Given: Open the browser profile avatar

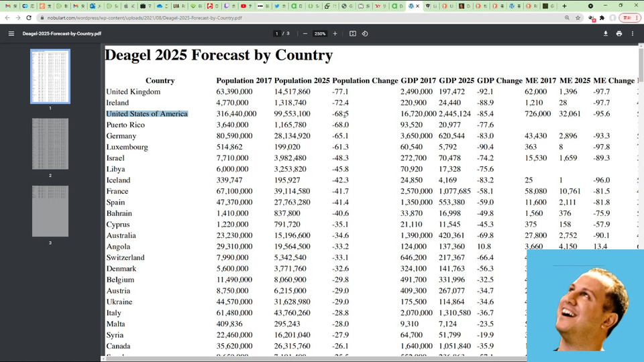Looking at the screenshot, I should tap(612, 17).
